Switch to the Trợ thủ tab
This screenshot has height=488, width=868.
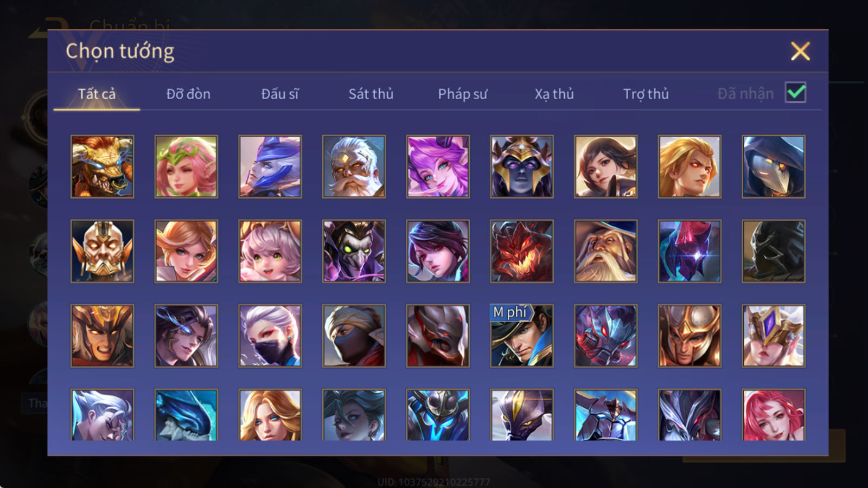[646, 94]
